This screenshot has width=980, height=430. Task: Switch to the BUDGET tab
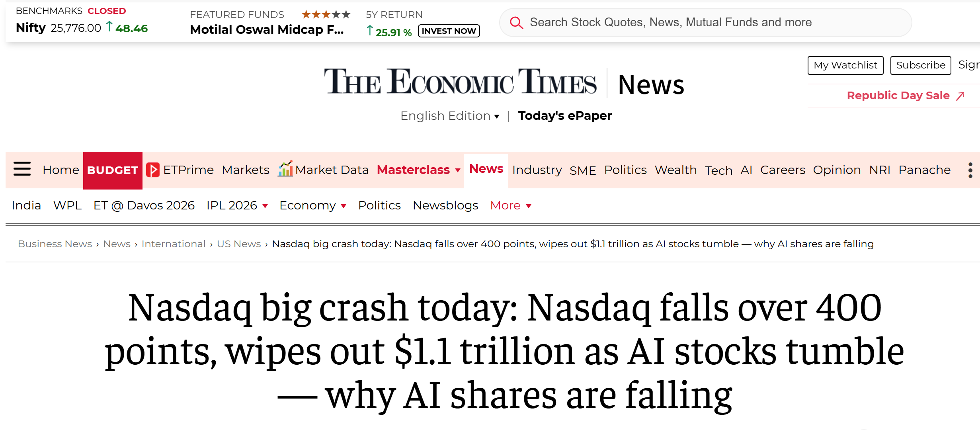point(113,170)
